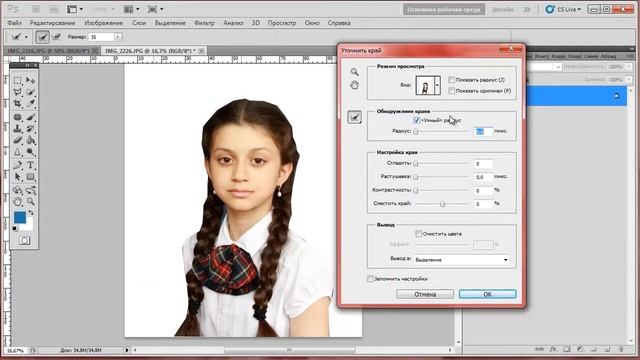Select the Paint Bucket tool
The height and width of the screenshot is (360, 640).
click(x=31, y=140)
